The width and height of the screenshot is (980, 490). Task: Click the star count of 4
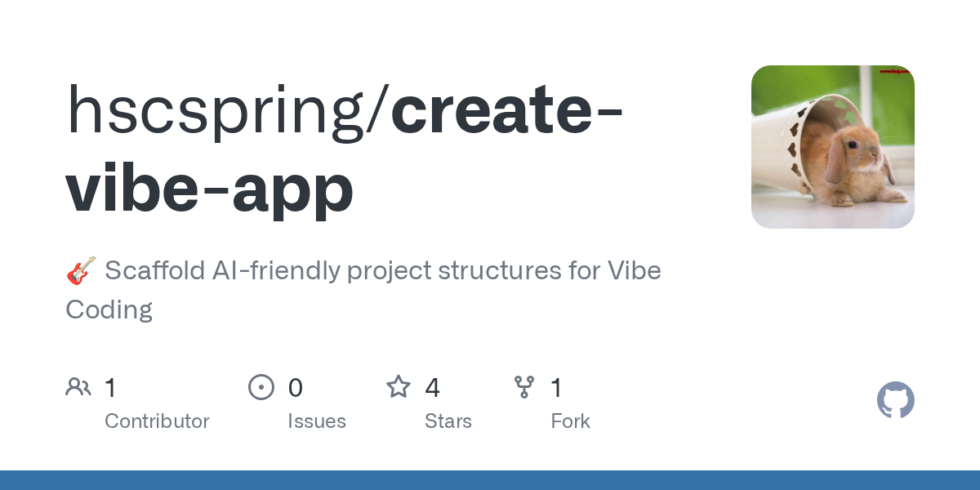[x=432, y=387]
